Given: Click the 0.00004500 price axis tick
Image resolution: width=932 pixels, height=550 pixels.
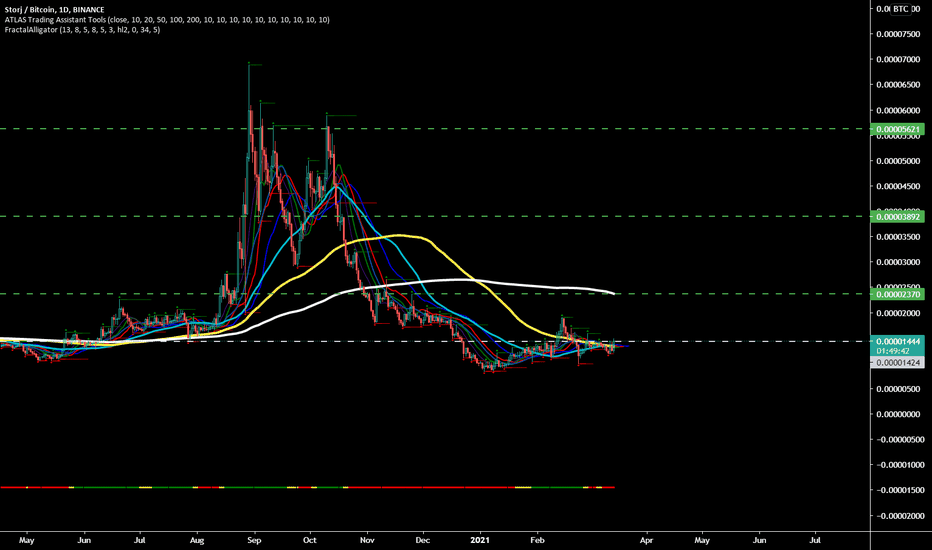Looking at the screenshot, I should point(898,186).
